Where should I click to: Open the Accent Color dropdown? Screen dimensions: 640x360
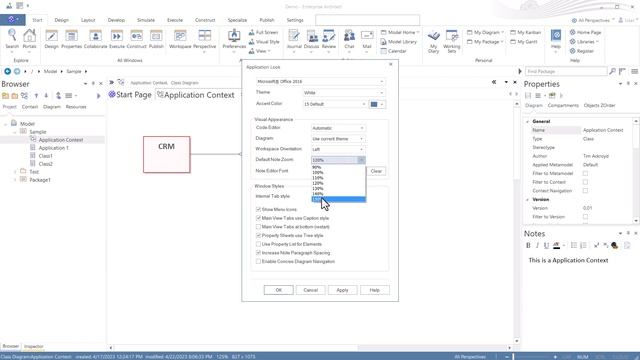pyautogui.click(x=334, y=104)
